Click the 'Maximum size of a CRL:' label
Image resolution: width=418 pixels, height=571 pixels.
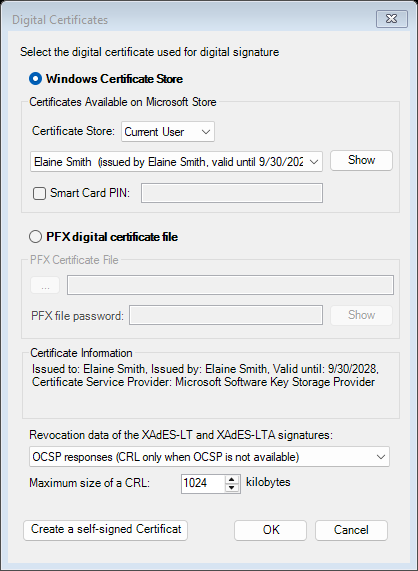coord(90,483)
